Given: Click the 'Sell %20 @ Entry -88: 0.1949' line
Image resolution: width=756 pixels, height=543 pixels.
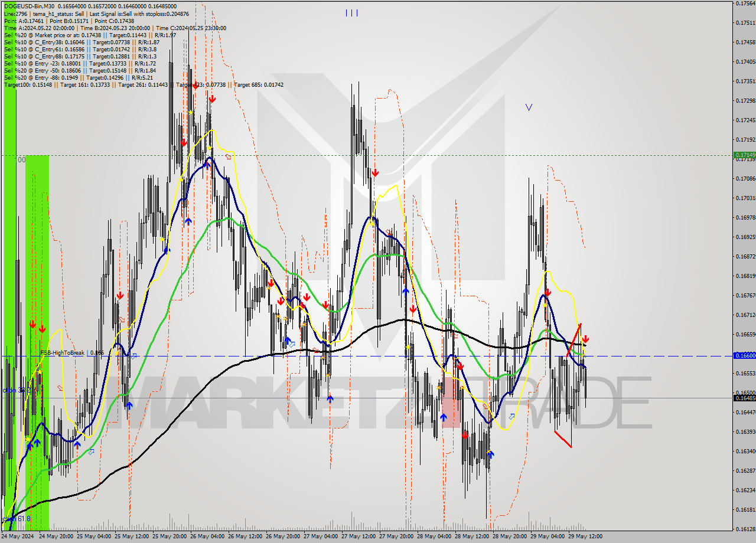Looking at the screenshot, I should click(79, 77).
